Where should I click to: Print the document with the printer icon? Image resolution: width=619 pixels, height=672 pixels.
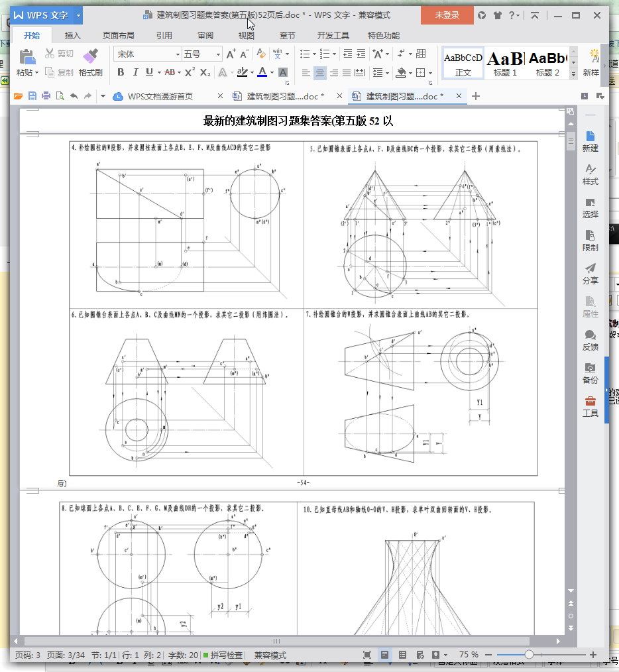(x=46, y=96)
